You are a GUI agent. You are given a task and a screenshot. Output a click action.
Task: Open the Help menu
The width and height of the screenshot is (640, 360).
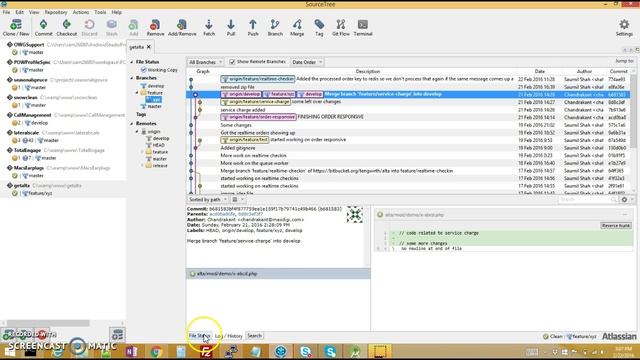coord(116,12)
